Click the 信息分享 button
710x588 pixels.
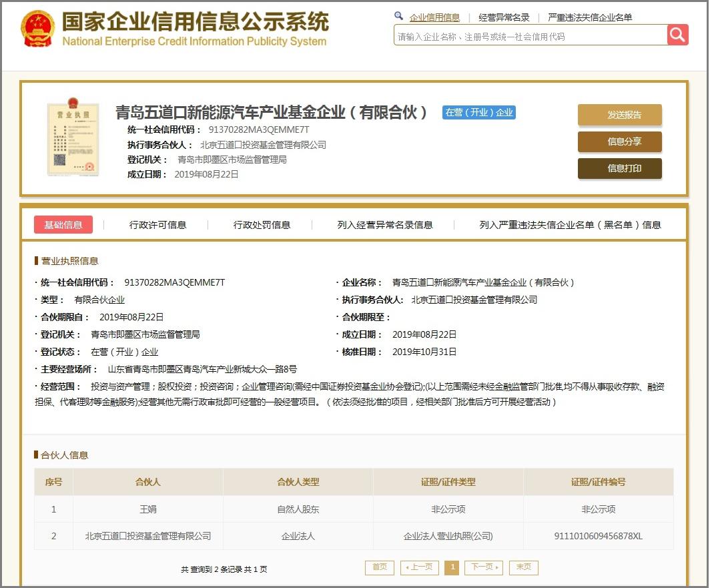tap(619, 142)
